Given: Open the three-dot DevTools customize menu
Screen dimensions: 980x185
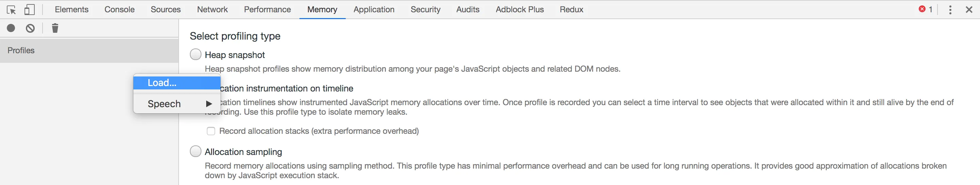Looking at the screenshot, I should pos(950,10).
